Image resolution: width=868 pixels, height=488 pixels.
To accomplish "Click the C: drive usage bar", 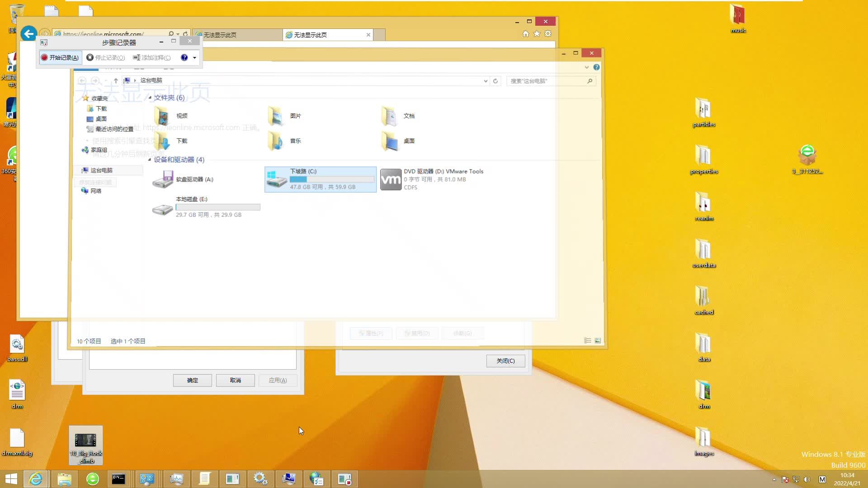I will [332, 179].
